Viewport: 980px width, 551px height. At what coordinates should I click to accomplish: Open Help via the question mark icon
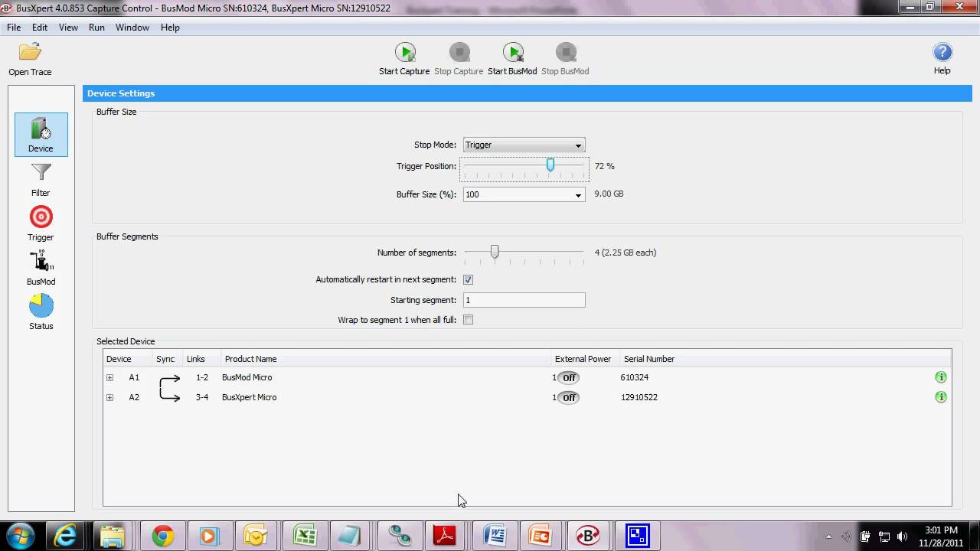pyautogui.click(x=942, y=59)
